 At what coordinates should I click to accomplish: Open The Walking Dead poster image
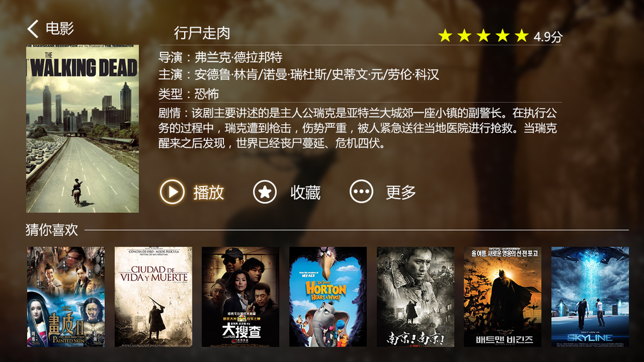point(83,129)
